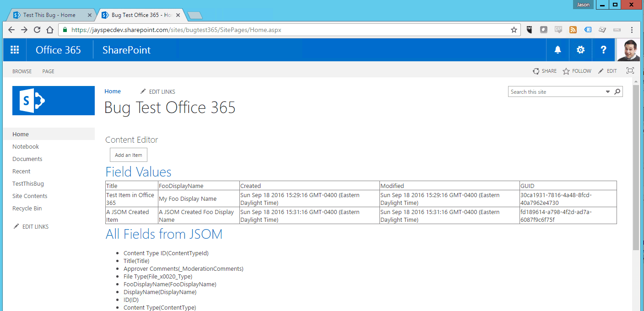Click the search magnifier icon
The image size is (644, 311).
click(617, 91)
